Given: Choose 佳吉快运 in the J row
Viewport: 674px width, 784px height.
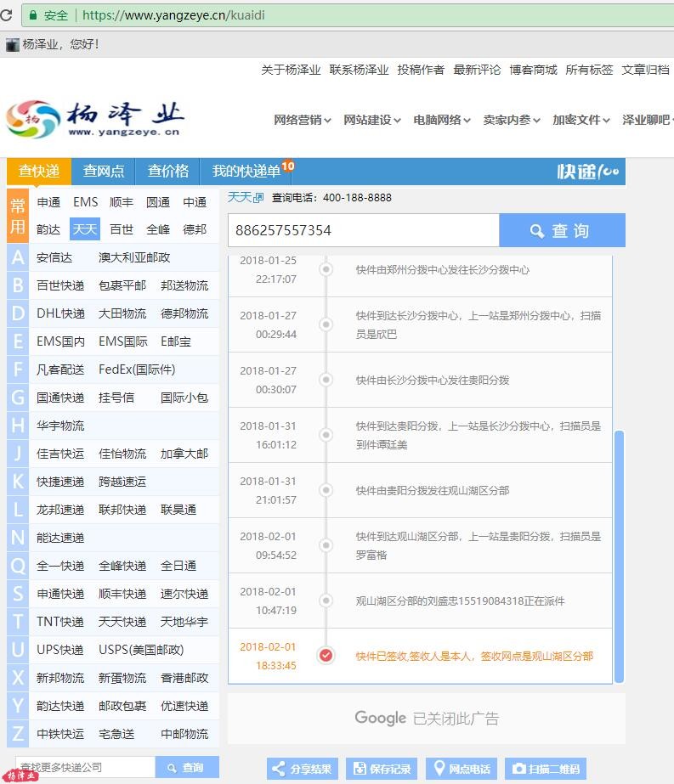Looking at the screenshot, I should (x=60, y=454).
